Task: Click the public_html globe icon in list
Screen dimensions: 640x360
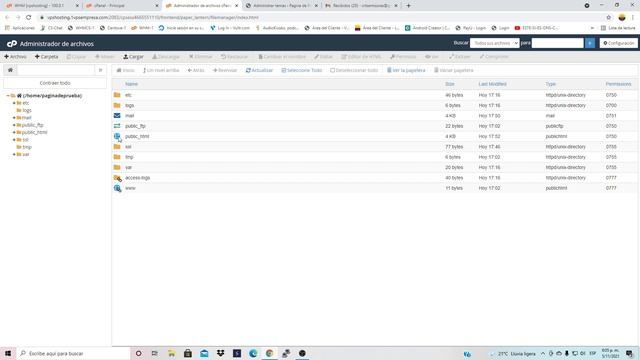Action: coord(117,136)
